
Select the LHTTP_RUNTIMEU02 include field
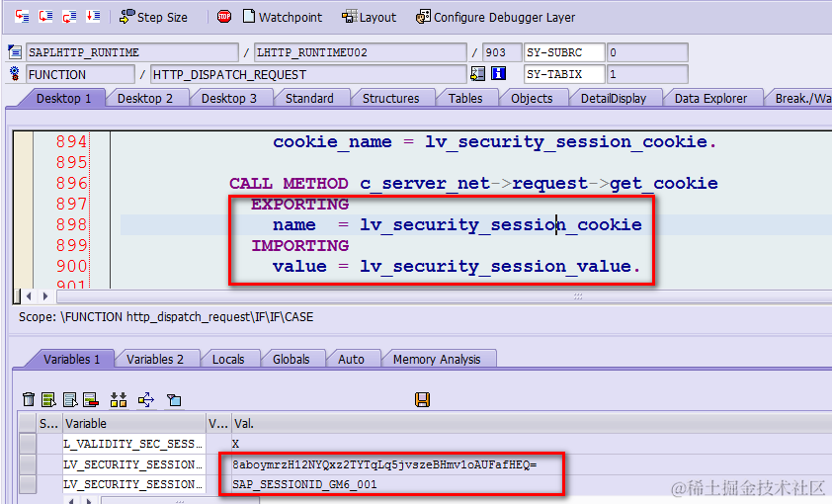[x=361, y=52]
